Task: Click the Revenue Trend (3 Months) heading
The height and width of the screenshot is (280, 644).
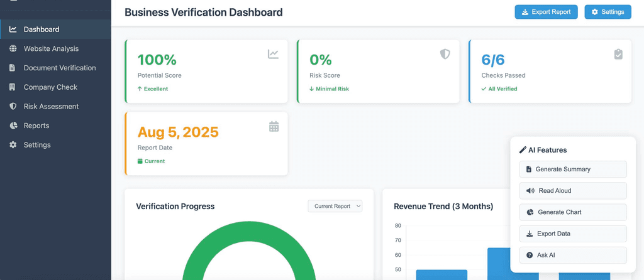Action: (443, 206)
